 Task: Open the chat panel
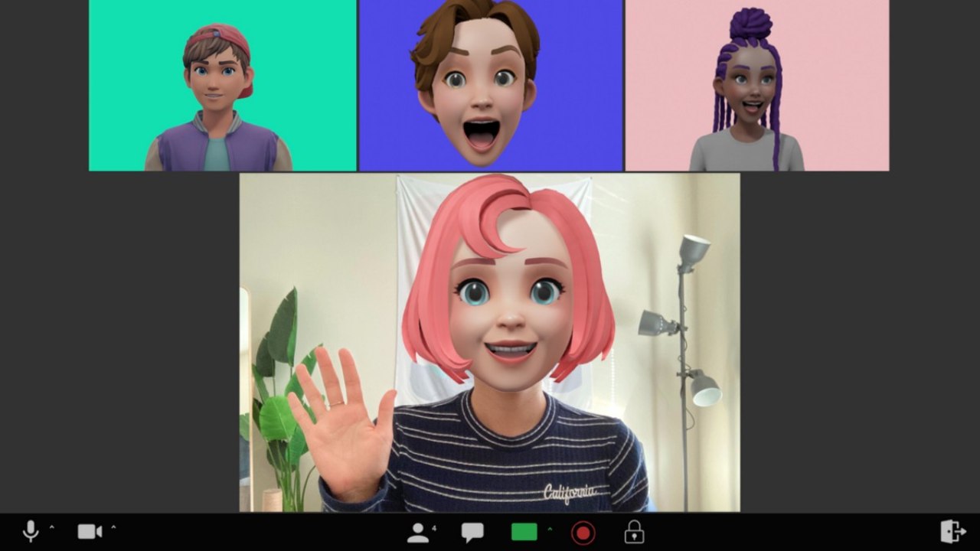coord(472,530)
